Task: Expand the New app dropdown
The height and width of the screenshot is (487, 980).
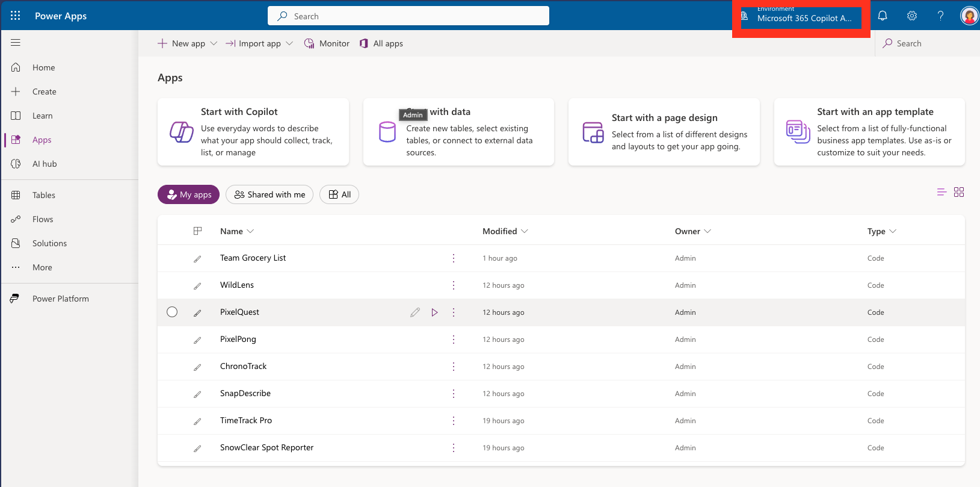Action: [x=214, y=43]
